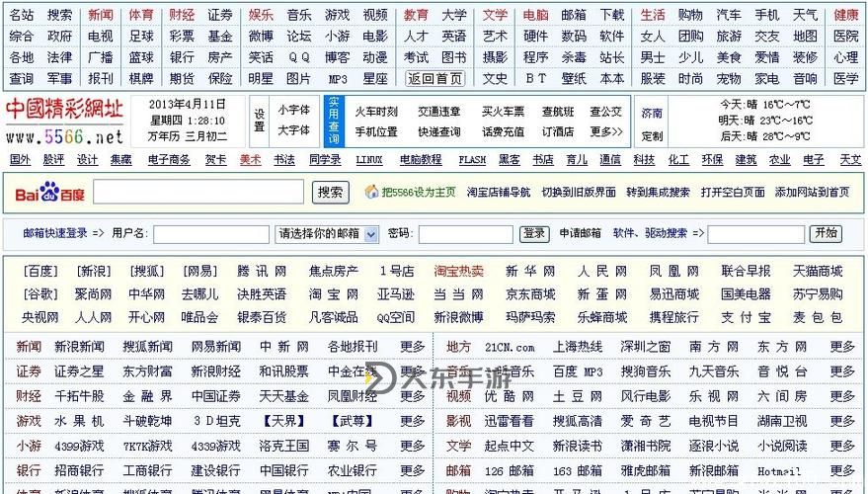Open 万年历 calendar link
Image resolution: width=868 pixels, height=494 pixels.
(x=164, y=136)
